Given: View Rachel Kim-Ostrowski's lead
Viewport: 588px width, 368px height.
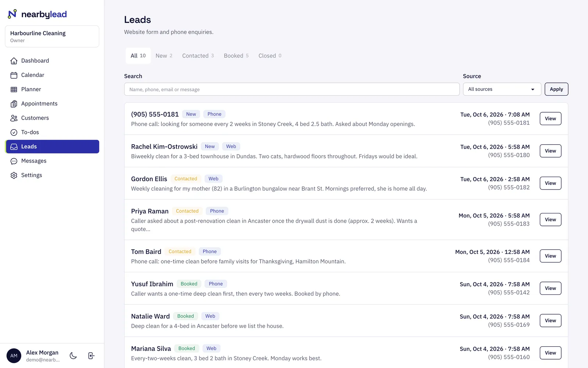Looking at the screenshot, I should (x=551, y=151).
